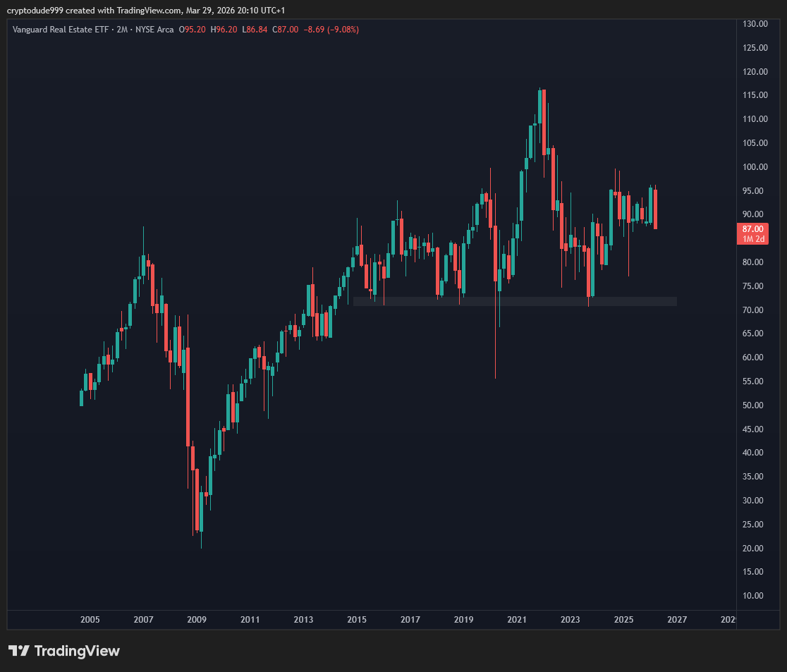
Task: Click the 1M 2d countdown label
Action: click(x=753, y=239)
